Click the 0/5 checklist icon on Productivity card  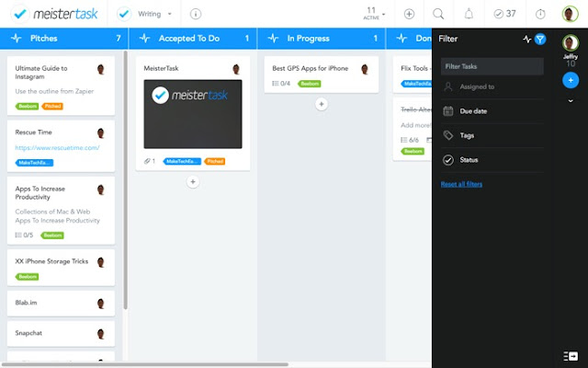pyautogui.click(x=24, y=236)
